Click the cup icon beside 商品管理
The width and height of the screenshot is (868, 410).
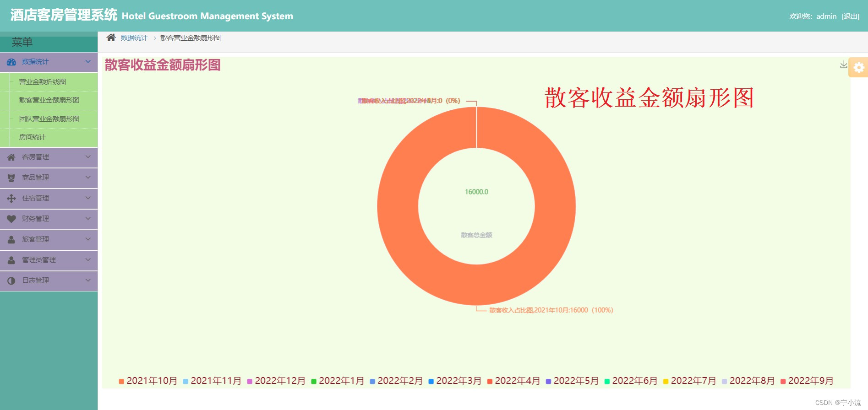point(11,178)
